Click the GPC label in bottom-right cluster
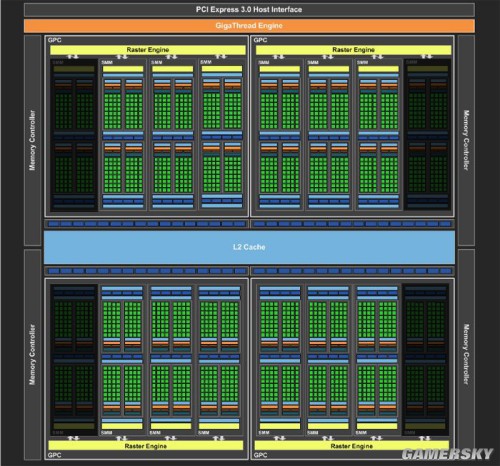500x466 pixels. [260, 455]
